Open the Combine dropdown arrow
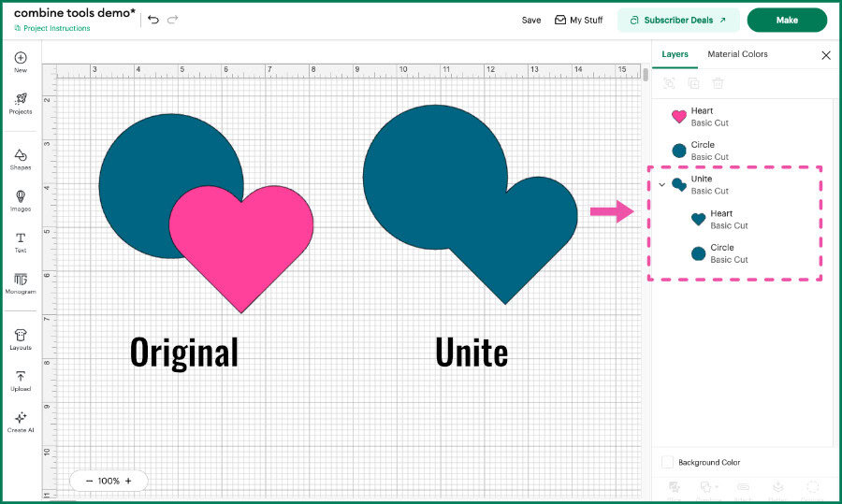 (x=717, y=487)
